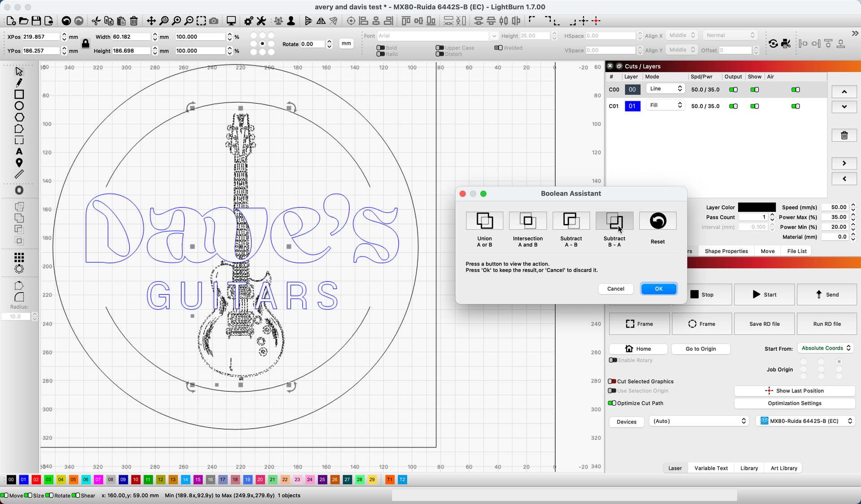Toggle Output for layer C01
This screenshot has height=504, width=861.
(733, 106)
